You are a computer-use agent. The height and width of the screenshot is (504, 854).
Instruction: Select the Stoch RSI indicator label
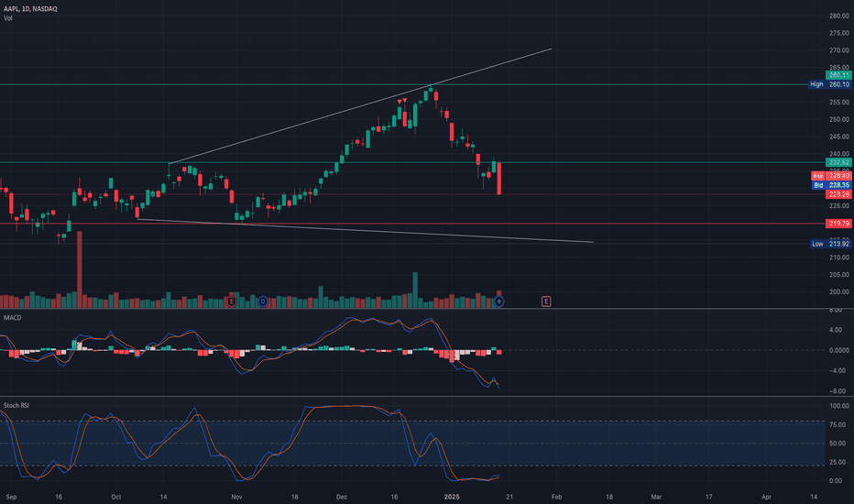pos(16,405)
